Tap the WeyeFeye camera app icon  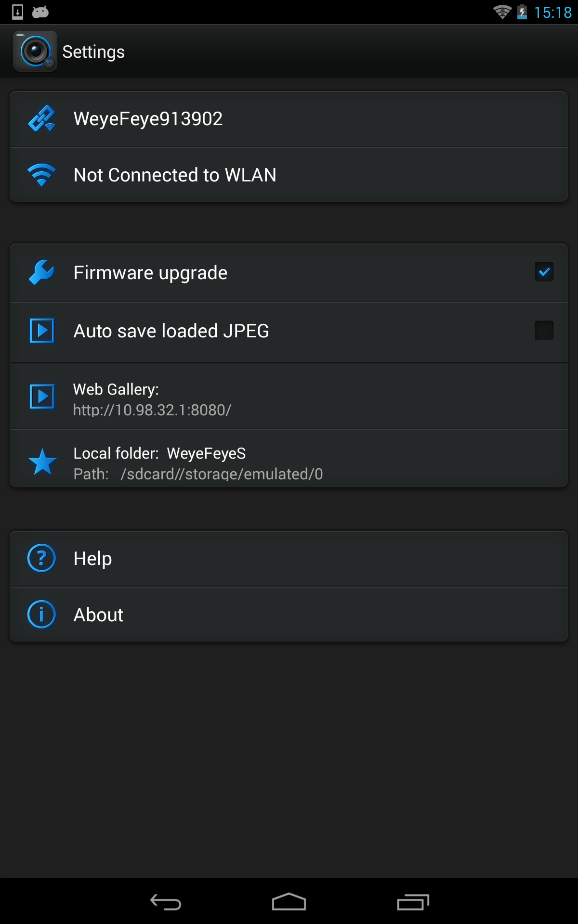(x=35, y=51)
